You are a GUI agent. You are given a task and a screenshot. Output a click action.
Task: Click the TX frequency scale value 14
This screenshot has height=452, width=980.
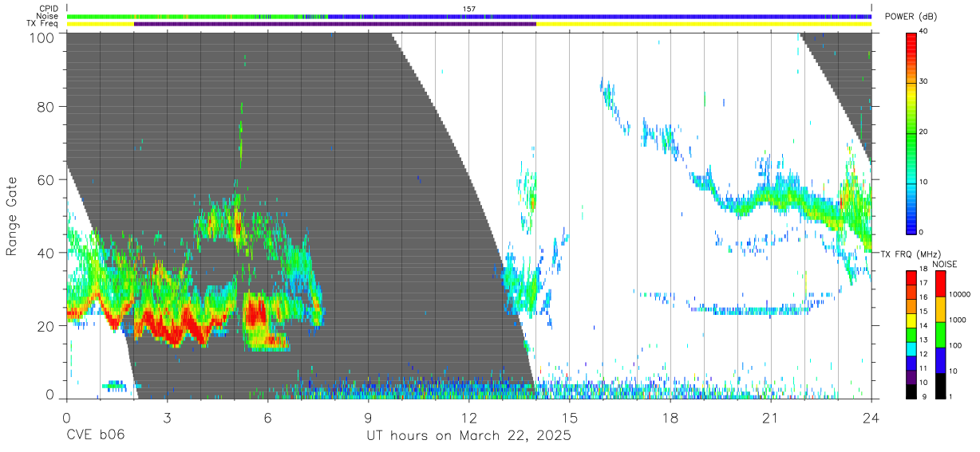924,326
